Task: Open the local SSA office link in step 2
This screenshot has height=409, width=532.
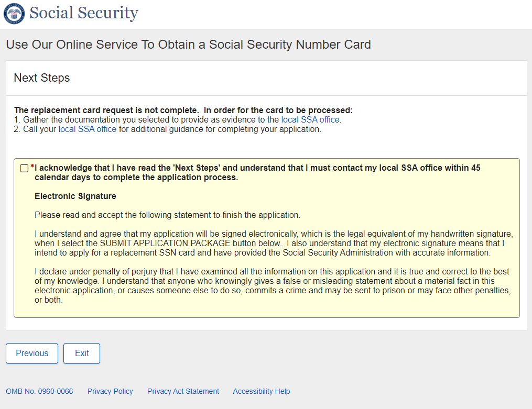Action: 87,129
